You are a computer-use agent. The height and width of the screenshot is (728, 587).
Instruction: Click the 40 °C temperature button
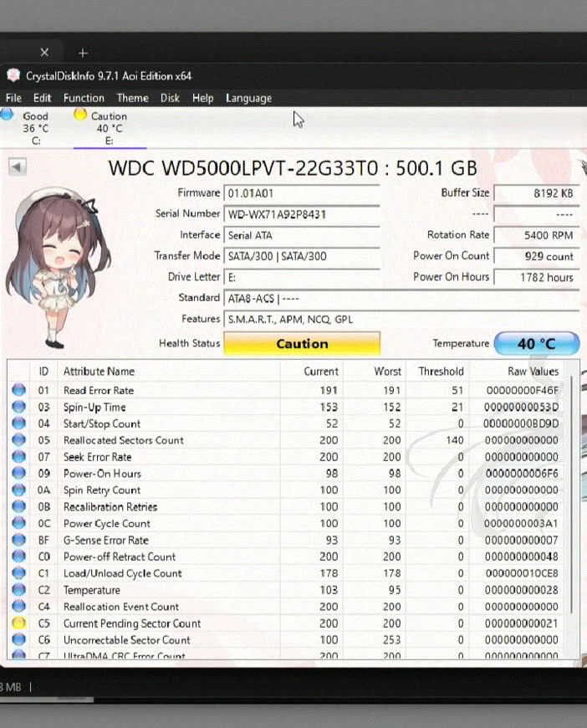(x=536, y=343)
